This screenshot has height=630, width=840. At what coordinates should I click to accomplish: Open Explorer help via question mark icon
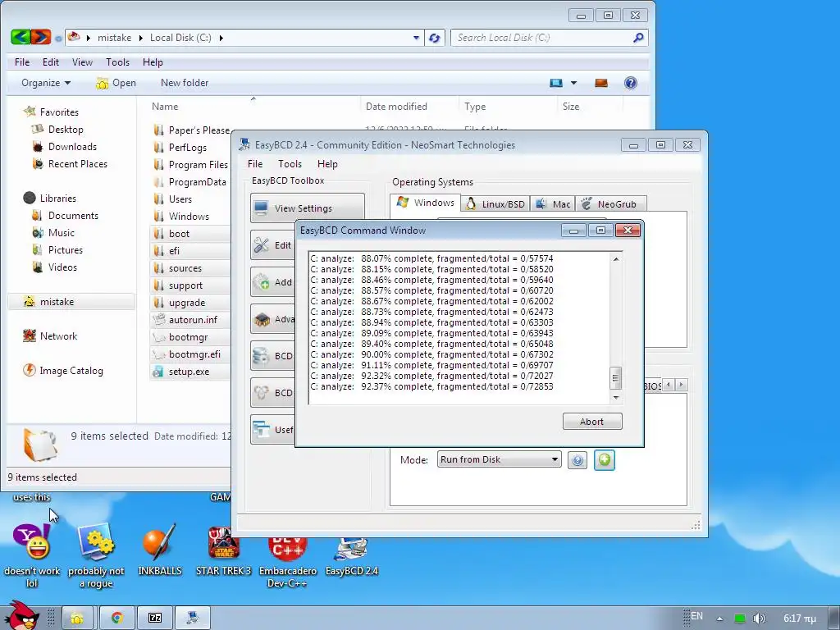point(631,83)
